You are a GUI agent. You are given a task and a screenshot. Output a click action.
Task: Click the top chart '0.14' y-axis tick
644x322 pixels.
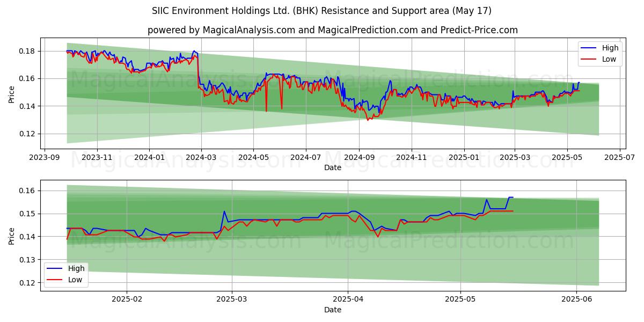[28, 106]
